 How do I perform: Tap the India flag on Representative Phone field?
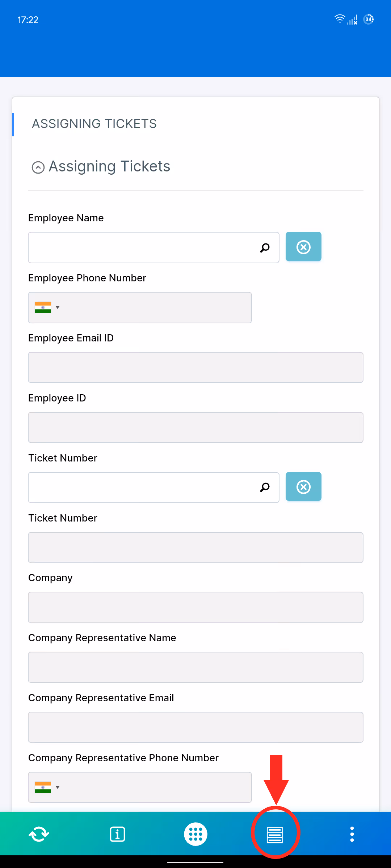pyautogui.click(x=43, y=787)
